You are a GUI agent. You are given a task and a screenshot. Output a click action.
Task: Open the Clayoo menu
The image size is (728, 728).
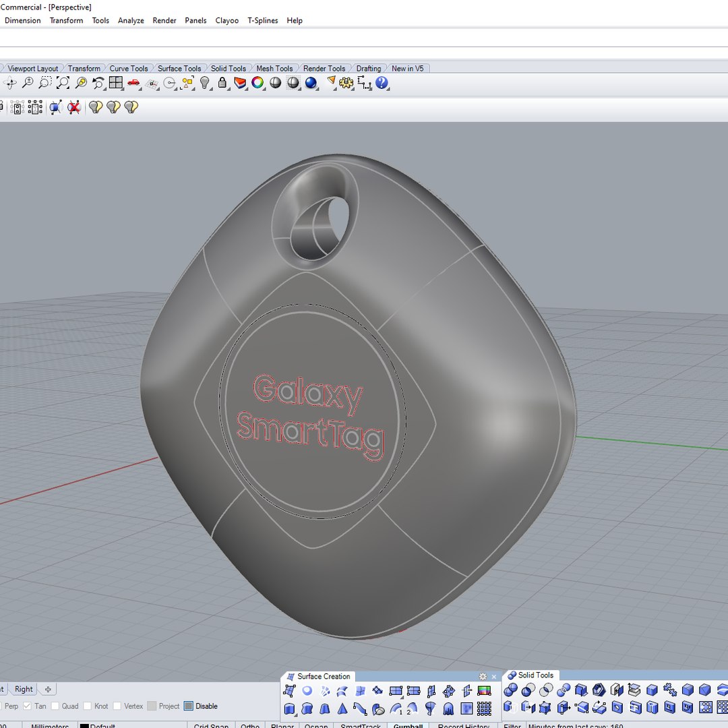click(227, 20)
